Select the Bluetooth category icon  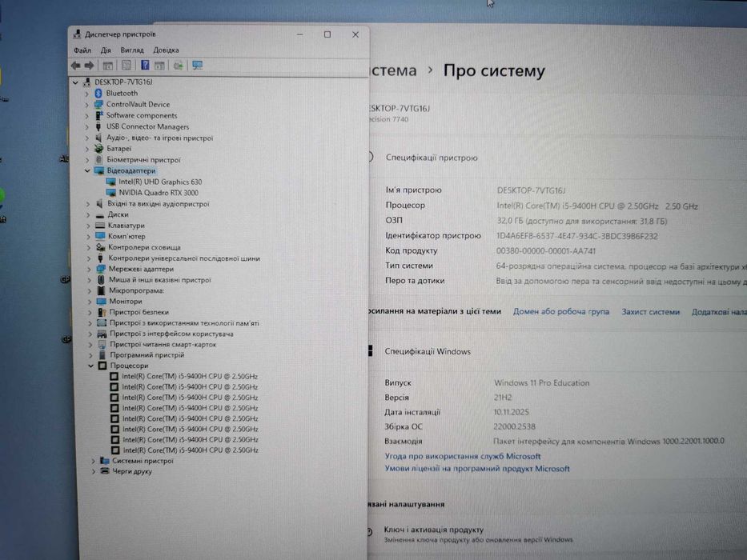coord(98,93)
